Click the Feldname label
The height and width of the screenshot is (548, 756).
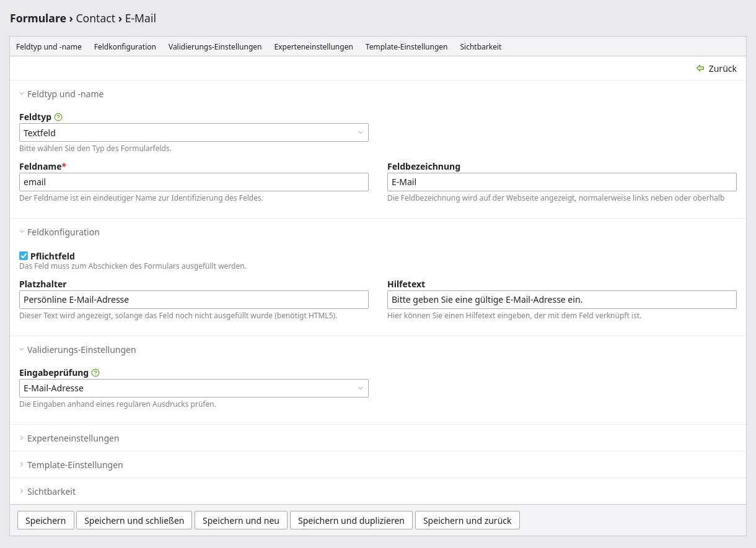tap(43, 167)
